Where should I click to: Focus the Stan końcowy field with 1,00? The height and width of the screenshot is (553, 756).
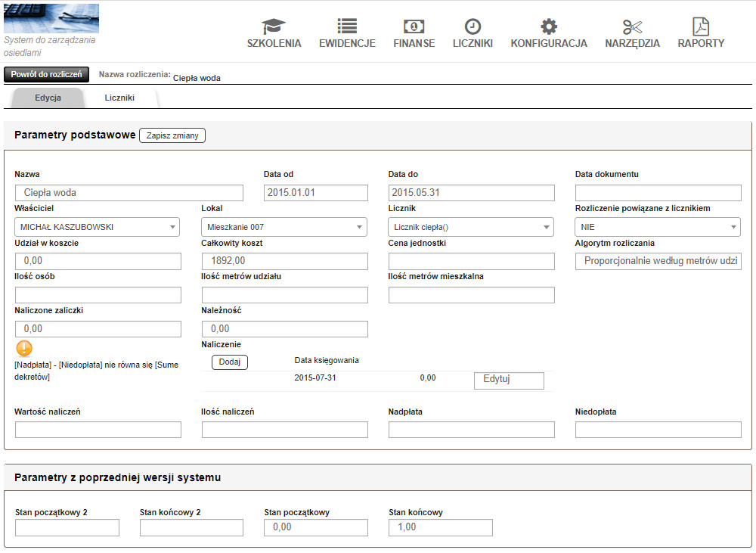pyautogui.click(x=441, y=527)
